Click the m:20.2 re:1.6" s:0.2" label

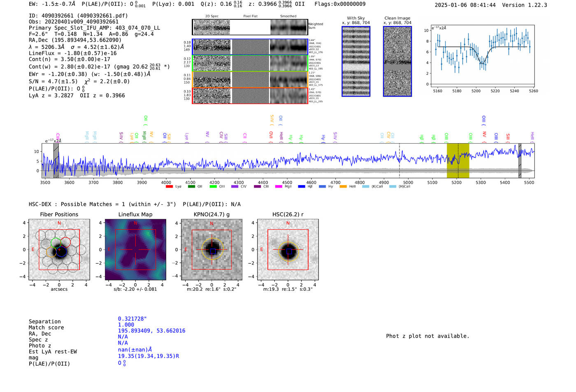(x=212, y=289)
